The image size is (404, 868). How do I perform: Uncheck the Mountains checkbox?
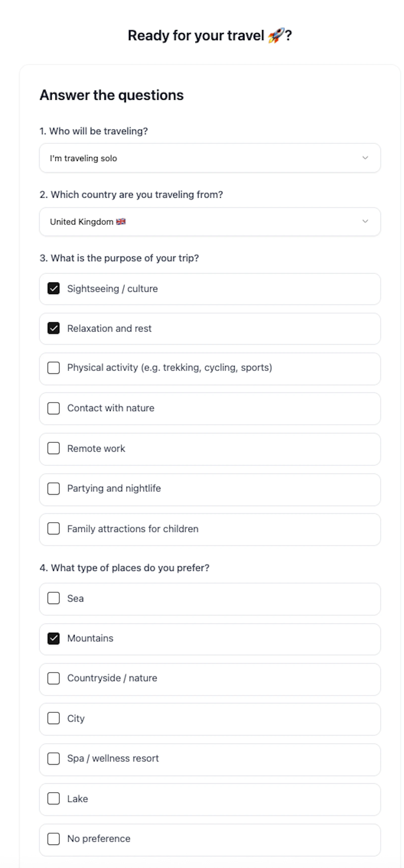54,639
